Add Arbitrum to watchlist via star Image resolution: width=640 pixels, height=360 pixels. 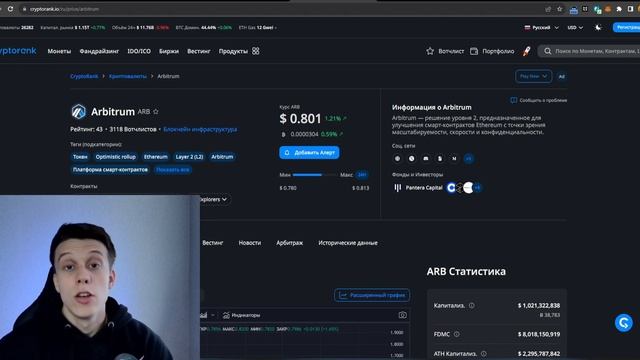(x=156, y=111)
